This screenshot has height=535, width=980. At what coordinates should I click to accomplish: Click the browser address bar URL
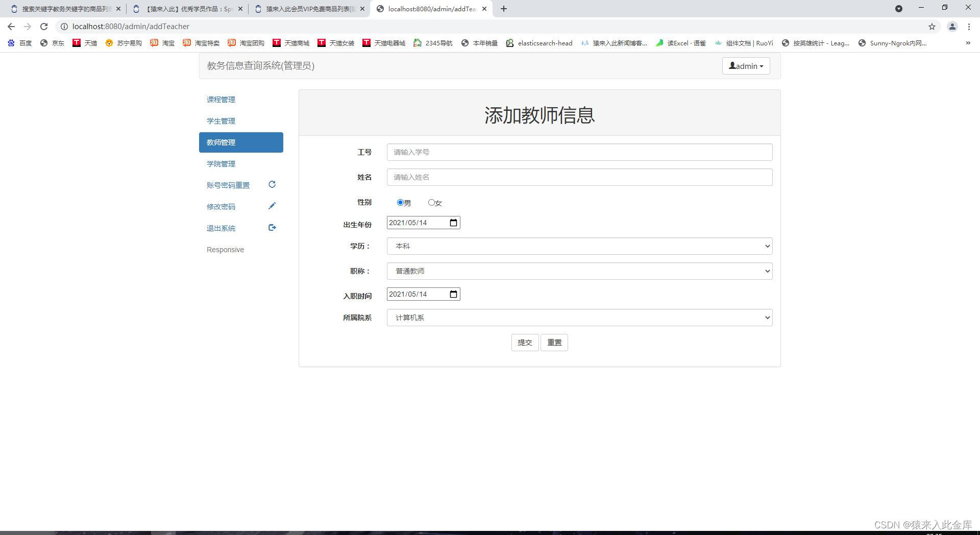[x=131, y=27]
